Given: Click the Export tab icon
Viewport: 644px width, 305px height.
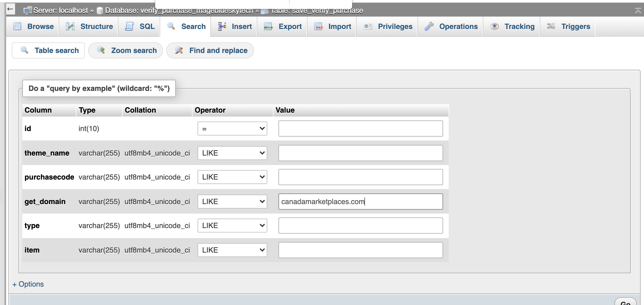Looking at the screenshot, I should (x=268, y=26).
